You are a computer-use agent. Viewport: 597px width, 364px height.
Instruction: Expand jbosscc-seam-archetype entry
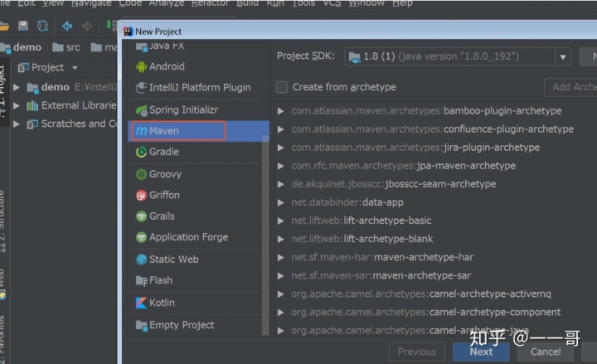click(x=280, y=184)
